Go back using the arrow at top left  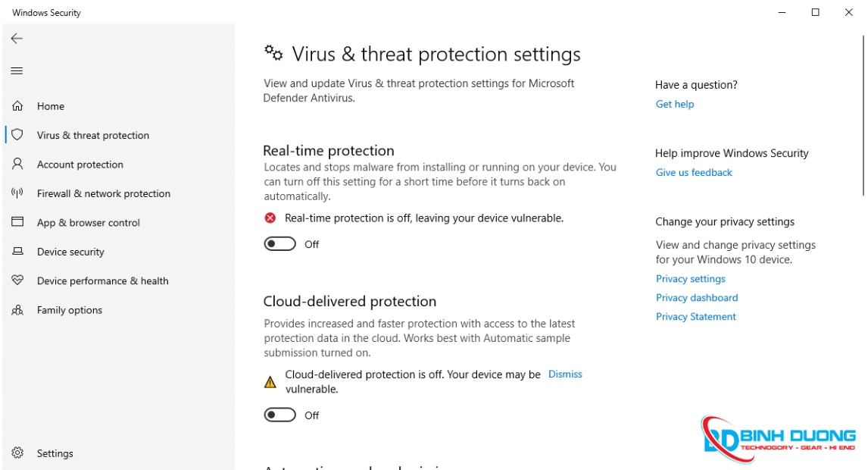[15, 39]
